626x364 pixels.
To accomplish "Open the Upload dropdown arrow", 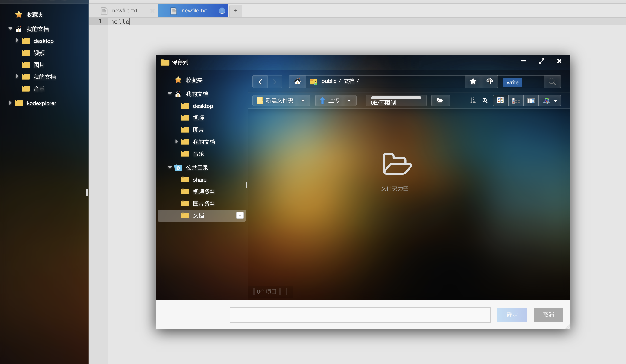I will coord(349,100).
